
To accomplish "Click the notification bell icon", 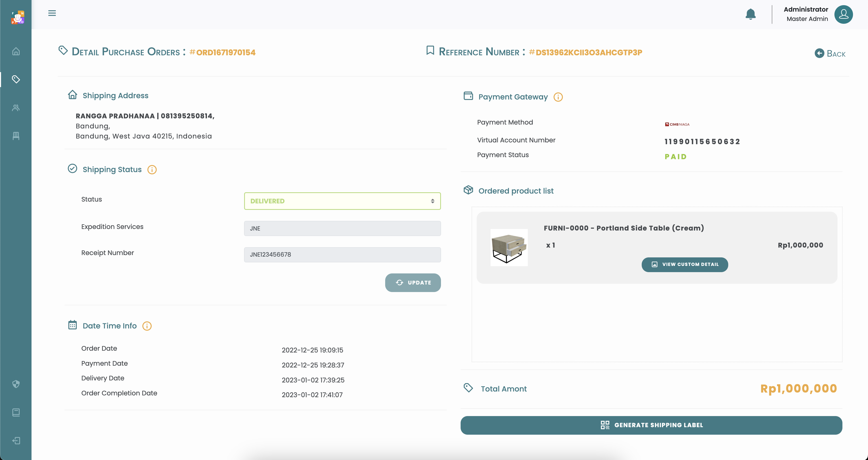I will pos(750,14).
